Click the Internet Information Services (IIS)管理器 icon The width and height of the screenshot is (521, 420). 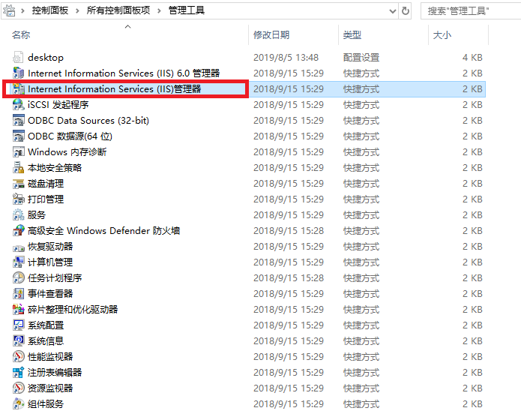click(18, 88)
